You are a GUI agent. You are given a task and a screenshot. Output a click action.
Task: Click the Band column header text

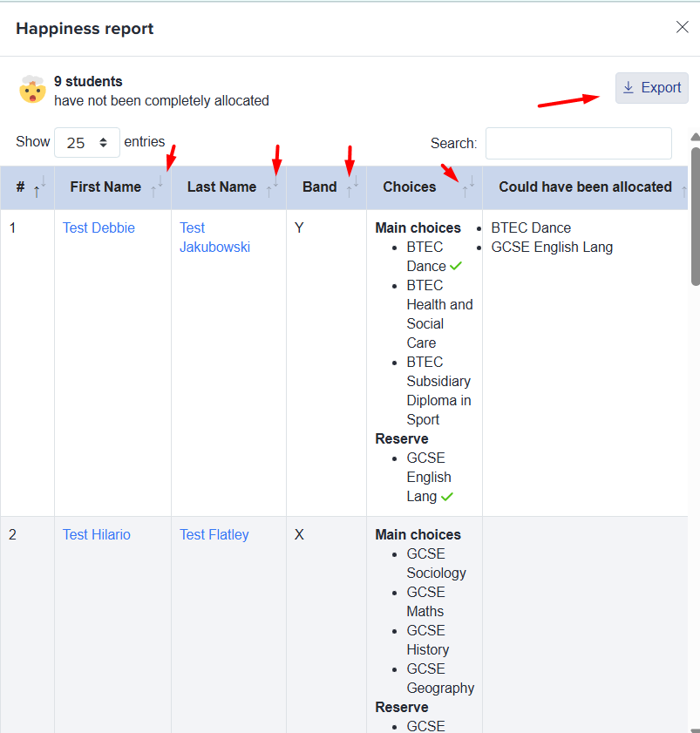[319, 187]
